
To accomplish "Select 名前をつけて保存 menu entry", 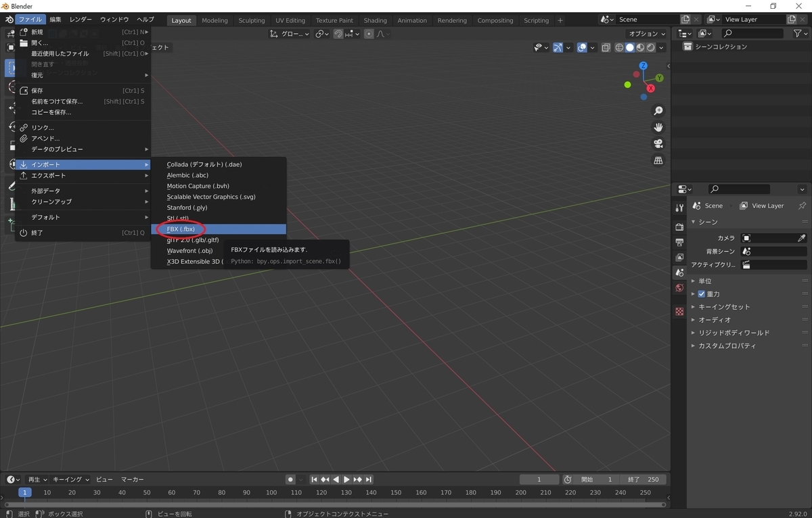I will pos(83,101).
